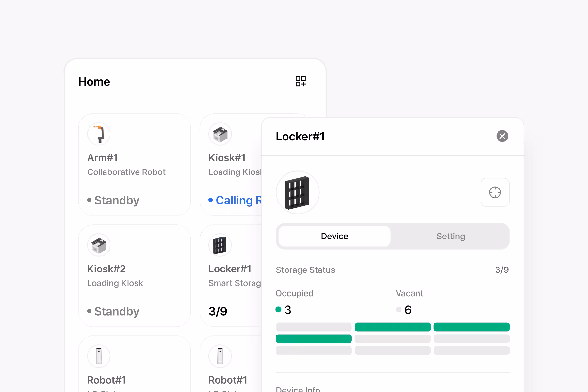
Task: Click the second row left occupied slot
Action: pos(314,339)
